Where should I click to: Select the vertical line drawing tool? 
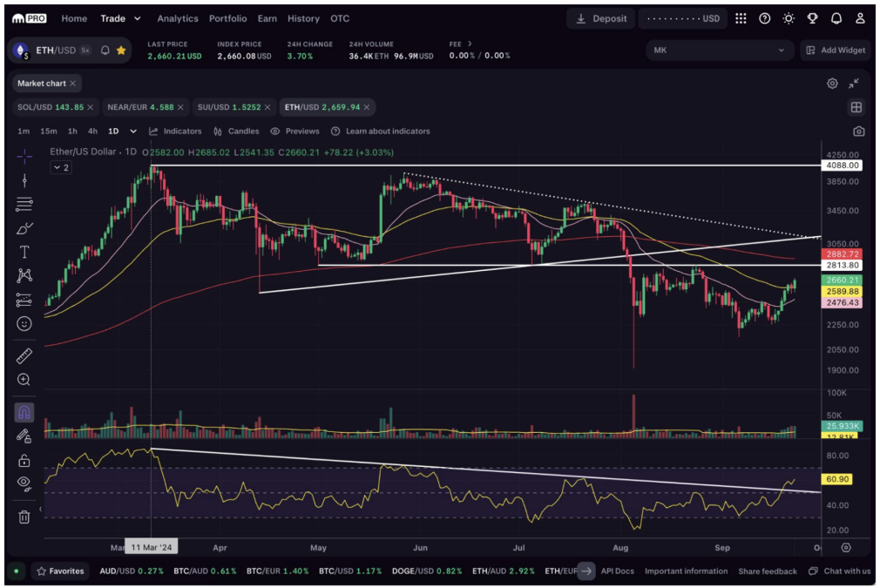pyautogui.click(x=24, y=180)
